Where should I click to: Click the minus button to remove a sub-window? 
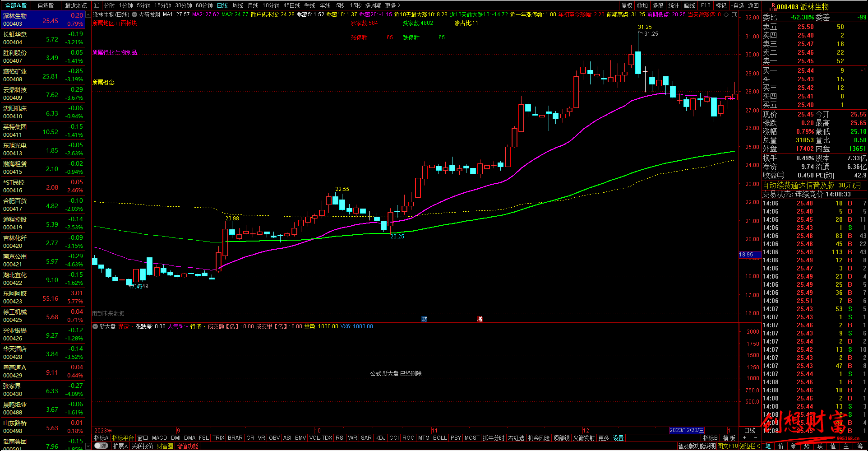point(756,438)
